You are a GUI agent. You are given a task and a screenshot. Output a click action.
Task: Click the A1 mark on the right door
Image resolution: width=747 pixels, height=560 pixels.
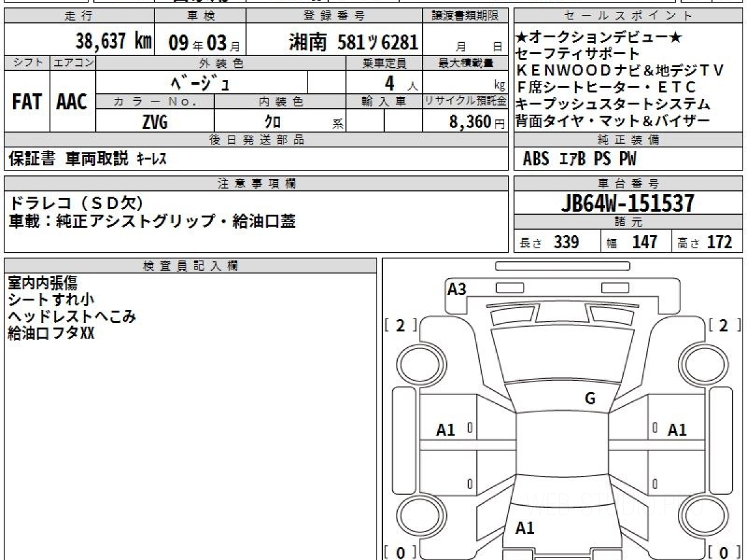pos(677,429)
